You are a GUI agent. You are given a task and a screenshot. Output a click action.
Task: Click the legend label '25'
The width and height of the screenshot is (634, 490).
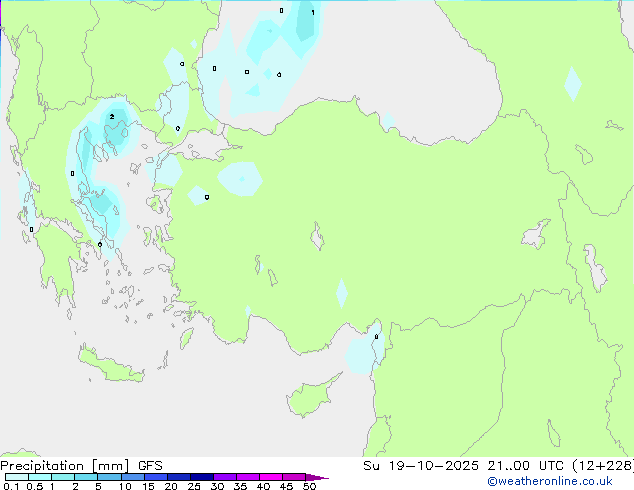click(194, 486)
